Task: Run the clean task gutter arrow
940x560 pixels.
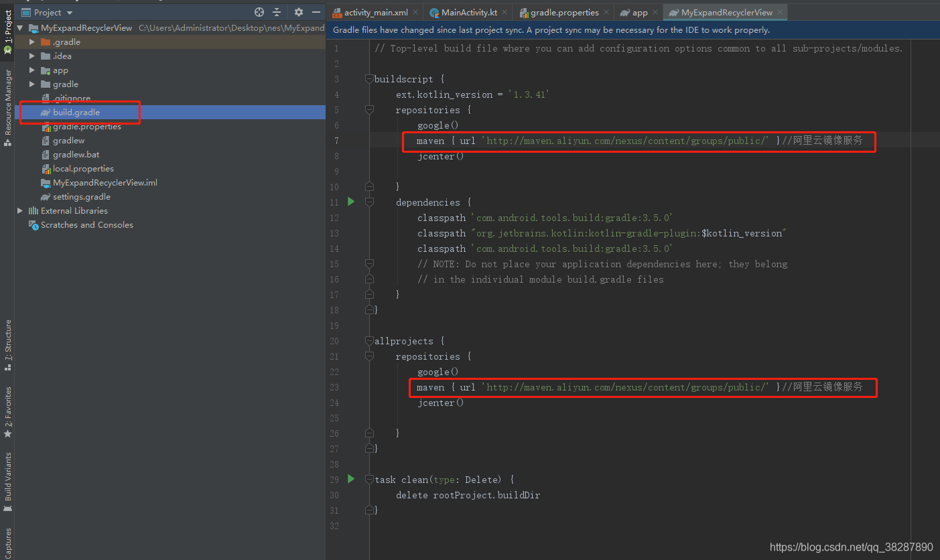Action: click(351, 478)
